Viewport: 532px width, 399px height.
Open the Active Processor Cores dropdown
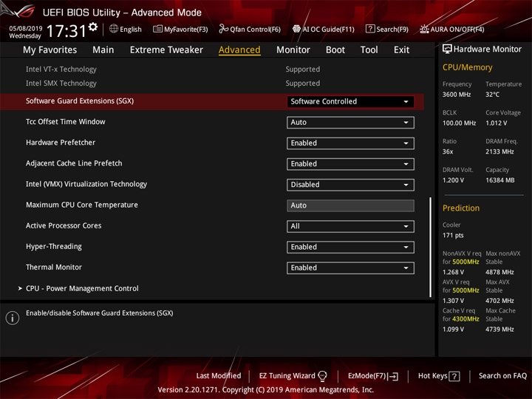coord(350,226)
